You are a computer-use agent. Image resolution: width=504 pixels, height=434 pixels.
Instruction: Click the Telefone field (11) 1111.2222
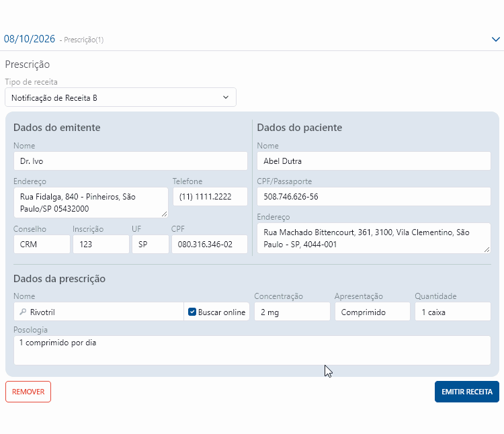tap(210, 197)
